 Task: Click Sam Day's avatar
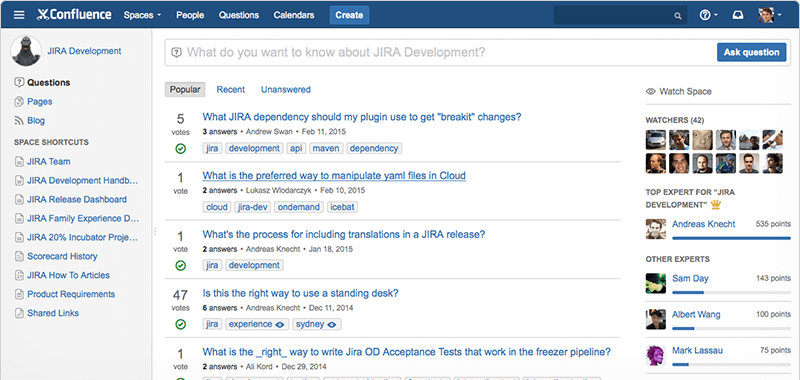(x=656, y=284)
